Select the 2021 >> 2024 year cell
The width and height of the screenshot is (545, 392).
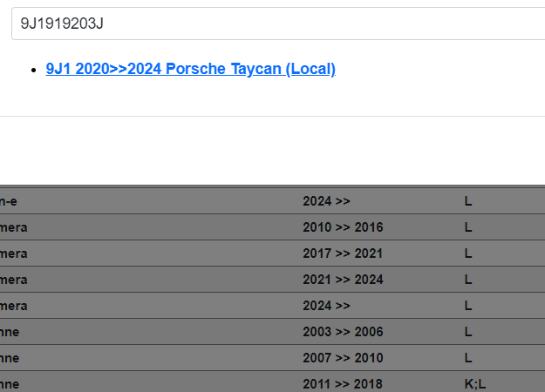click(x=343, y=280)
